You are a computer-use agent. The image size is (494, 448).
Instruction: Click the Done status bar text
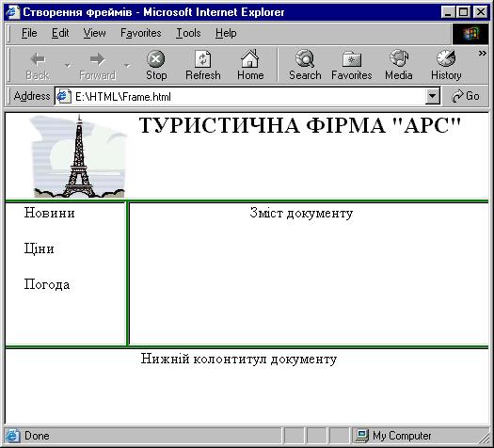click(x=37, y=436)
